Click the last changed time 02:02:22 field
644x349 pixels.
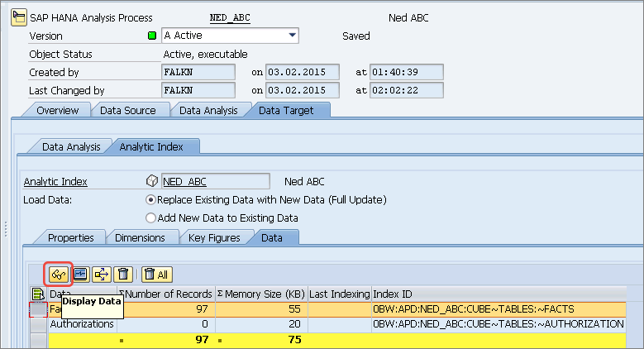coord(407,90)
